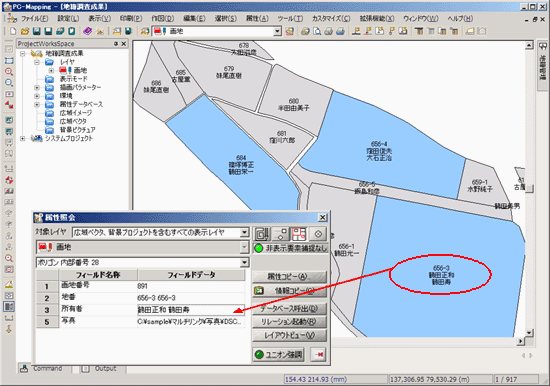Click the printer icon in the top toolbar

pyautogui.click(x=328, y=31)
